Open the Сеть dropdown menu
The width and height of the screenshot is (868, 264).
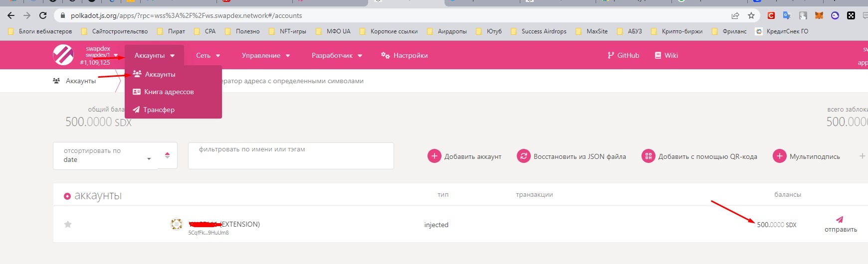(208, 55)
